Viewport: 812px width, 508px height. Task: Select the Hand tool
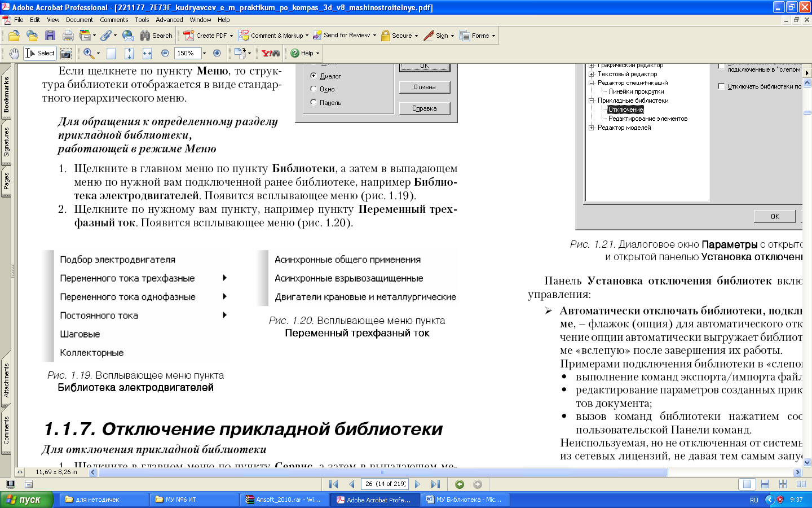14,53
